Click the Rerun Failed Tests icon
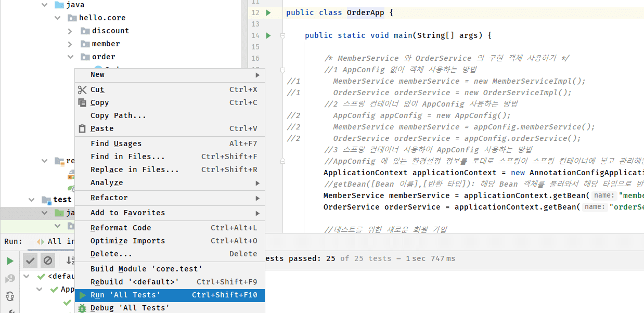The image size is (644, 313). (x=10, y=279)
